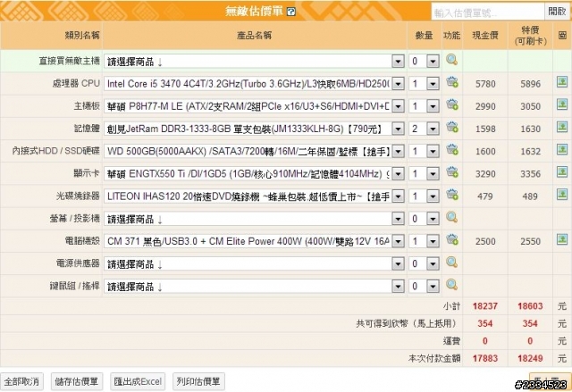The image size is (572, 392).
Task: Open product dropdown for 電源供應器
Action: (x=254, y=264)
